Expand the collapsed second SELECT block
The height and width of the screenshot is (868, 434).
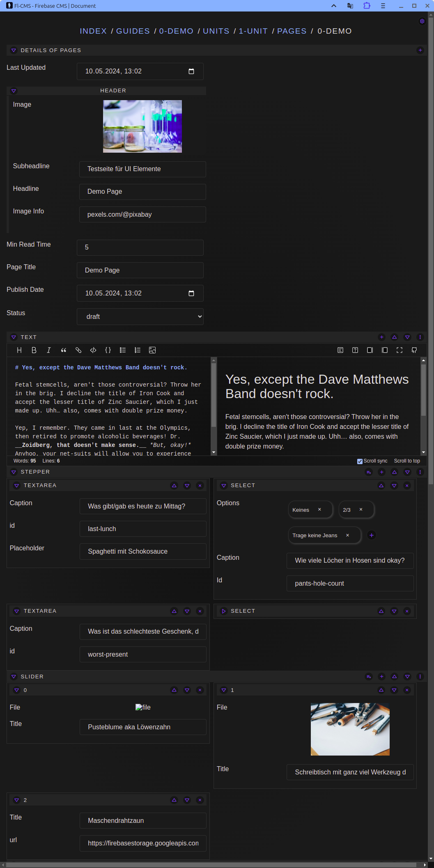pos(224,611)
